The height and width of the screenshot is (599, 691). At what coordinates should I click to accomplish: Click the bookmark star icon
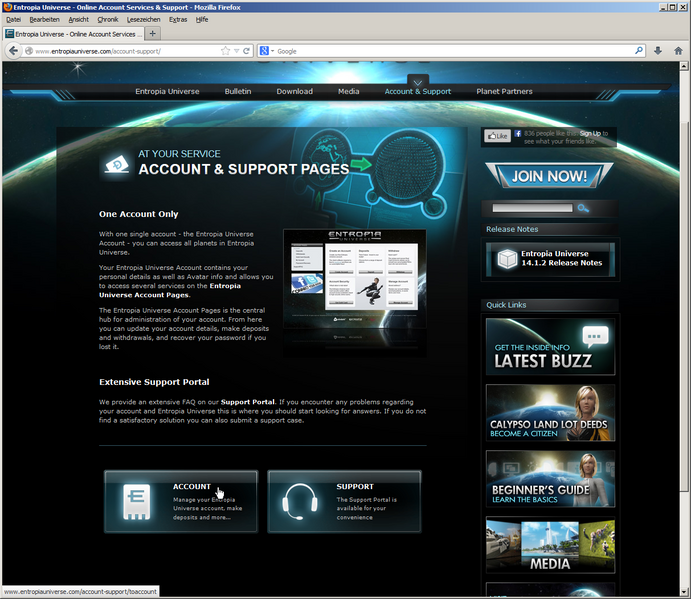click(x=226, y=51)
